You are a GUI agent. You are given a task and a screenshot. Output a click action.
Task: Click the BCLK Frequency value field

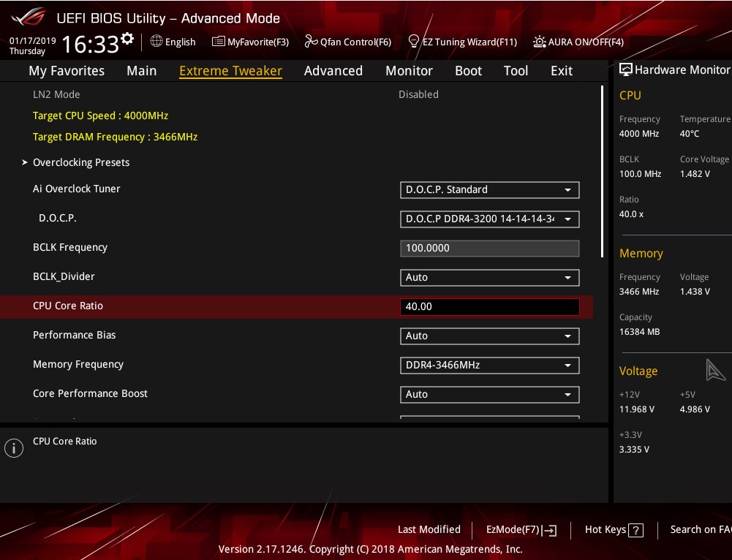pos(489,249)
